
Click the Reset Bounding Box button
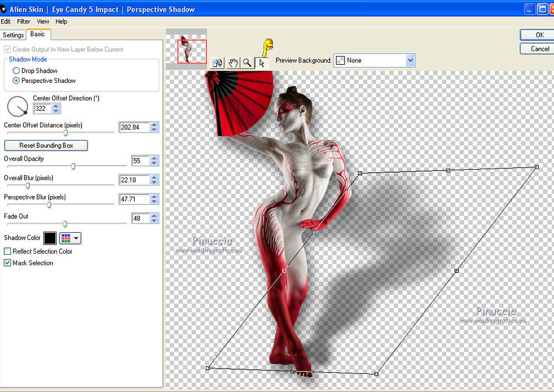[46, 146]
